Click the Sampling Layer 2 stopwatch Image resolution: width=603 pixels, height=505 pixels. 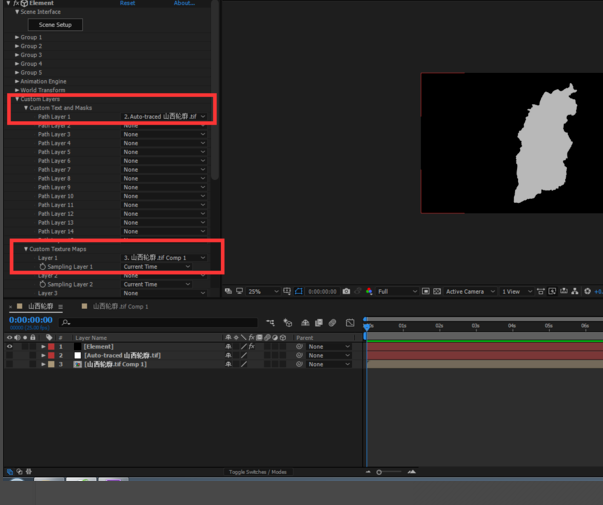(x=43, y=284)
